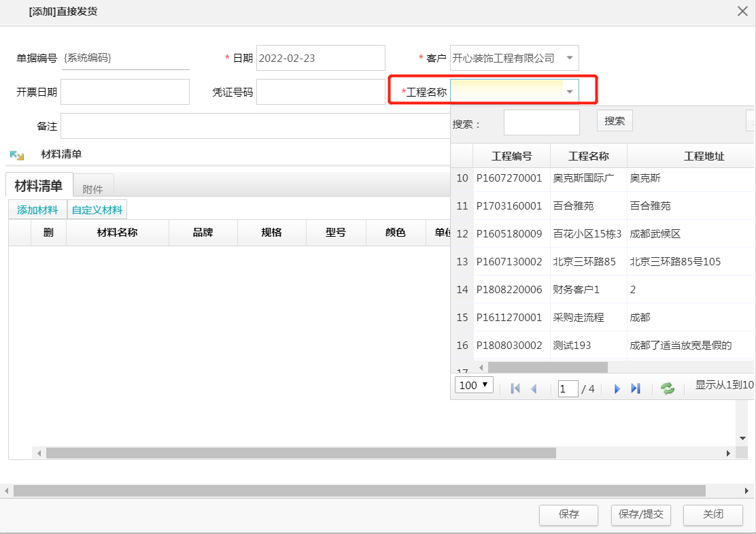This screenshot has width=756, height=534.
Task: Refresh the project list with green arrows
Action: [x=668, y=388]
